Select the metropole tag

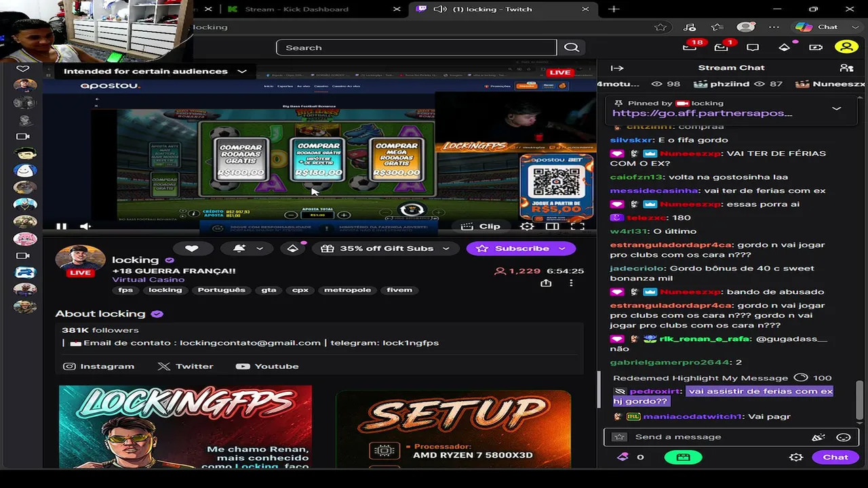coord(347,290)
